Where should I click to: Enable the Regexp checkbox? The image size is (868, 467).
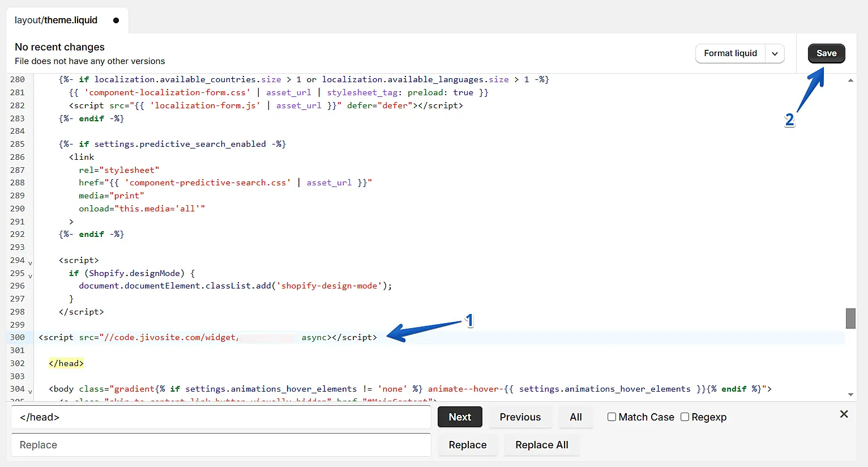(x=685, y=417)
